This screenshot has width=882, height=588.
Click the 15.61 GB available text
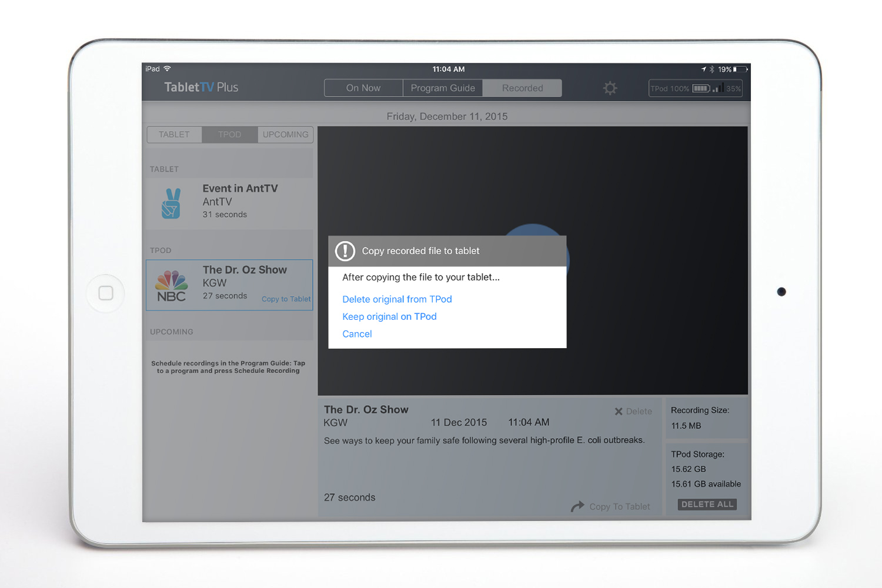(x=706, y=484)
